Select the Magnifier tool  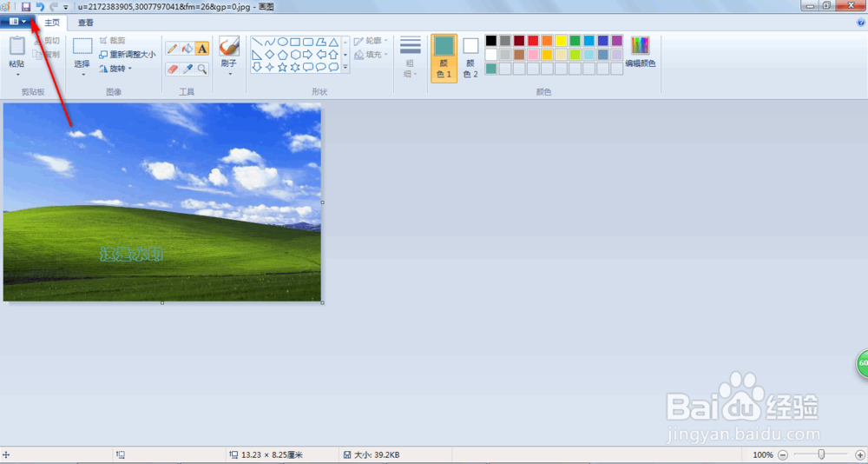(202, 69)
